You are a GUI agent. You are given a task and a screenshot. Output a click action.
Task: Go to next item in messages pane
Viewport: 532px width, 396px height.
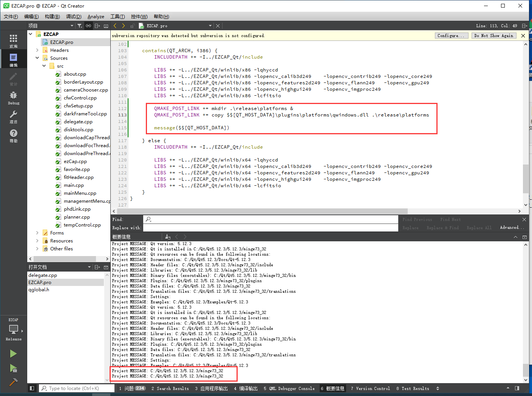click(x=185, y=237)
